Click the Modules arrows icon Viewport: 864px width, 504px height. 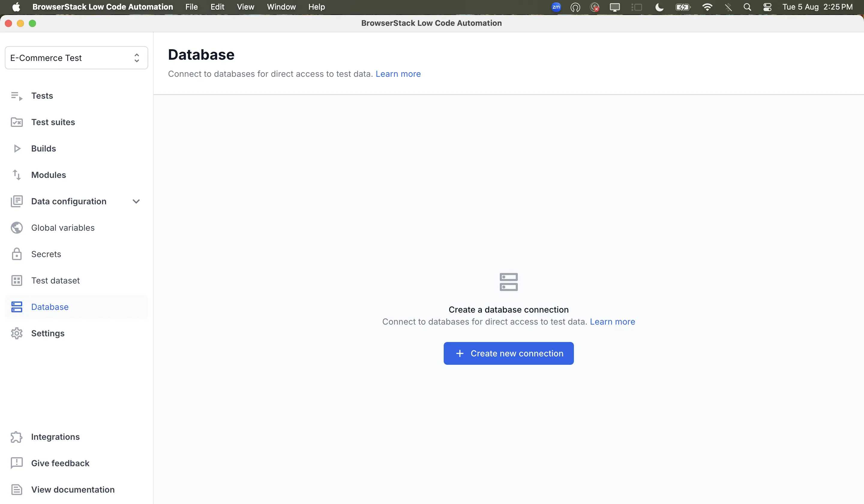pyautogui.click(x=16, y=175)
